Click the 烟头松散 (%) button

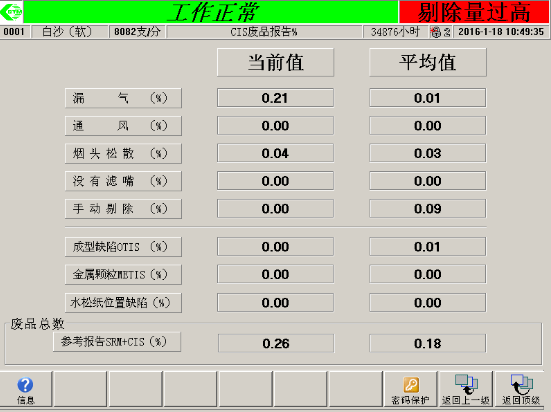point(123,153)
